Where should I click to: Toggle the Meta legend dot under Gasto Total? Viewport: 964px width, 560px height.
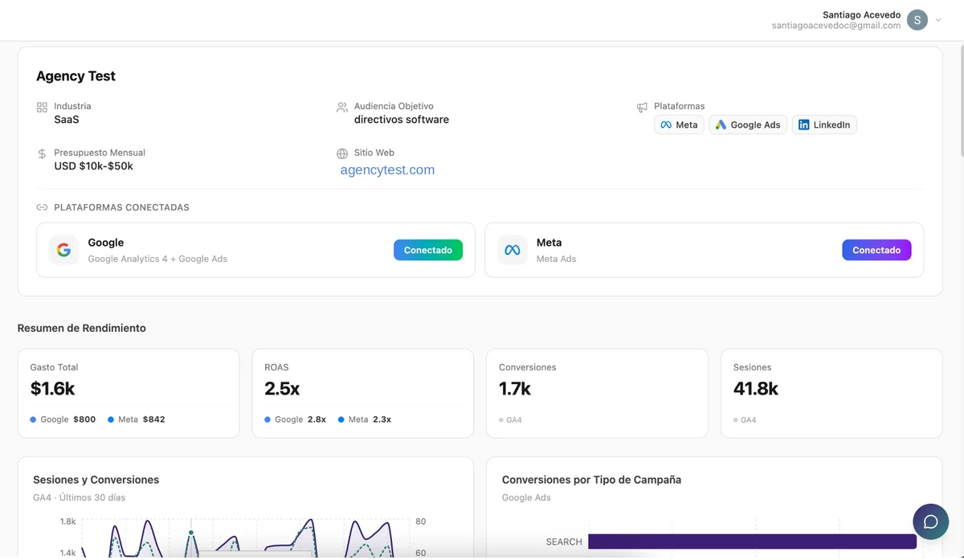(x=112, y=419)
